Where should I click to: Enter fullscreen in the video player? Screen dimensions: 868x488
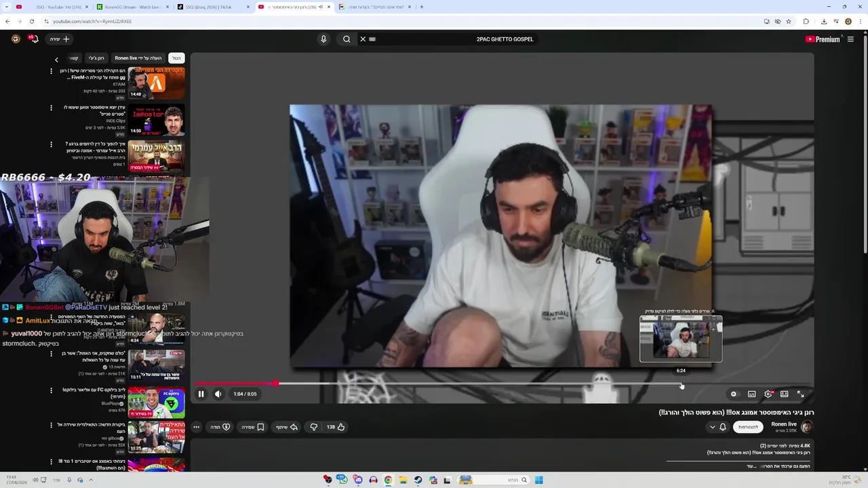click(x=800, y=394)
